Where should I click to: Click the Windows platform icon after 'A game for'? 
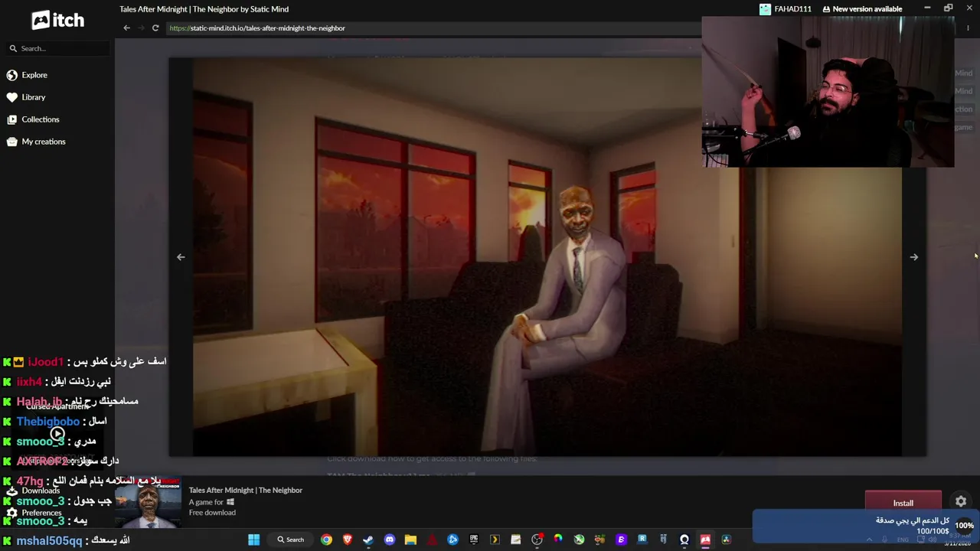click(x=230, y=502)
